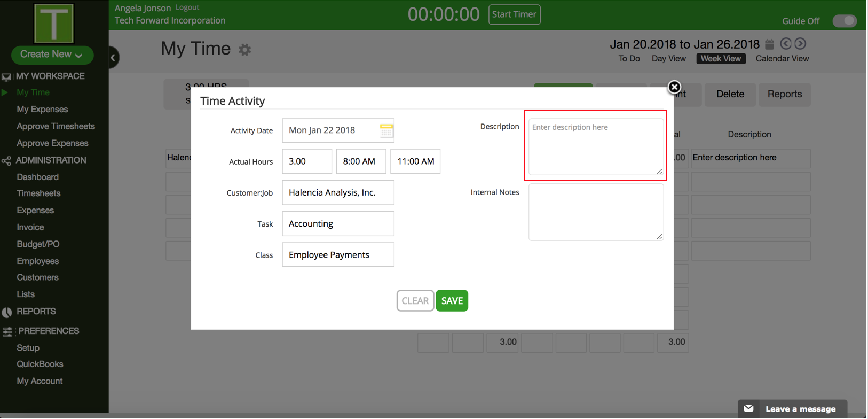Switch to Day View
This screenshot has height=419, width=868.
668,59
